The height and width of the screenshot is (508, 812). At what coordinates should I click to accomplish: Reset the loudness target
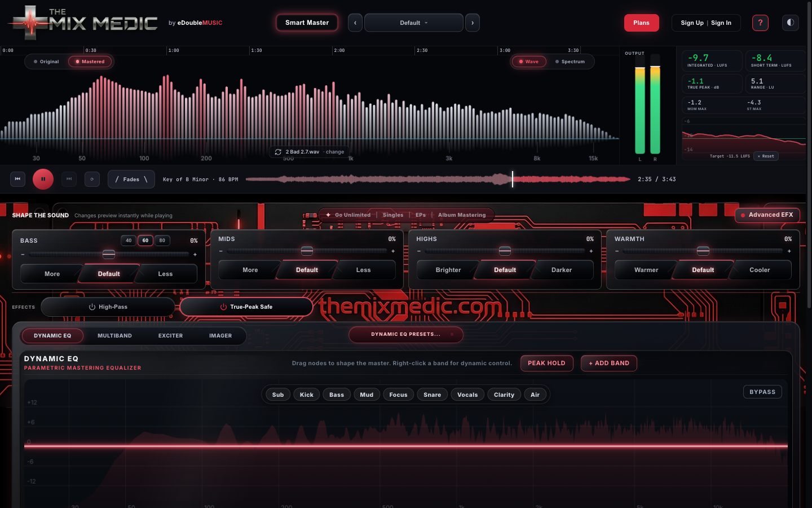click(x=766, y=156)
